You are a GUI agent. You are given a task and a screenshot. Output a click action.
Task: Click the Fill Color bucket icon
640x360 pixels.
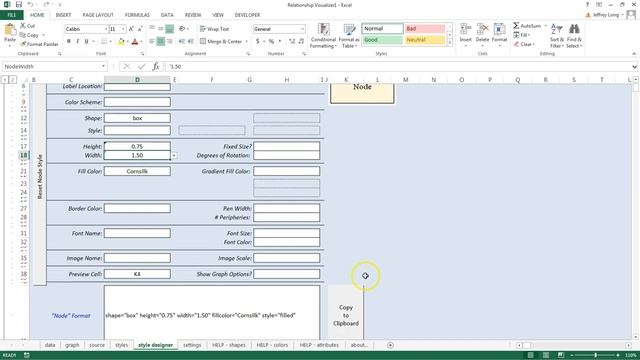121,41
